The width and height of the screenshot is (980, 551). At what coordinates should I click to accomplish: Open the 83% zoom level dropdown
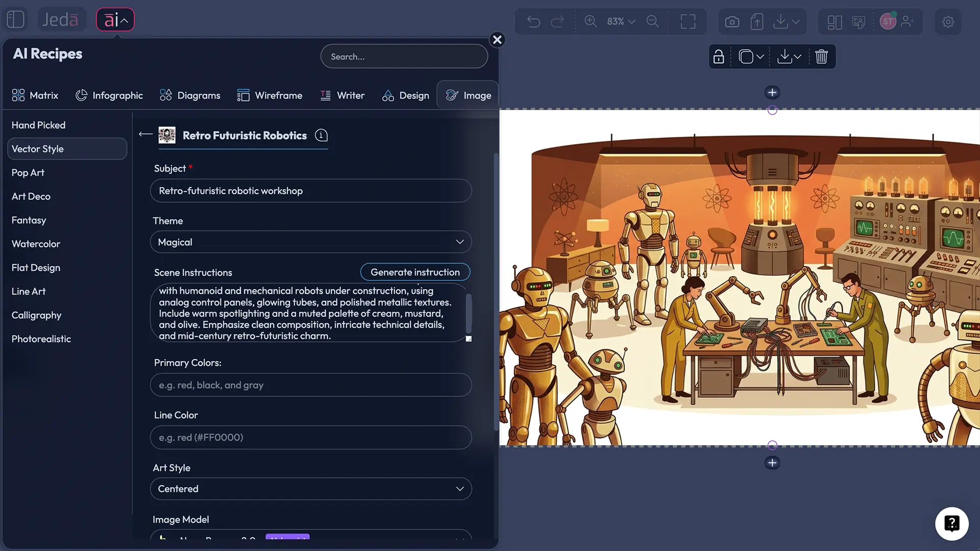621,21
